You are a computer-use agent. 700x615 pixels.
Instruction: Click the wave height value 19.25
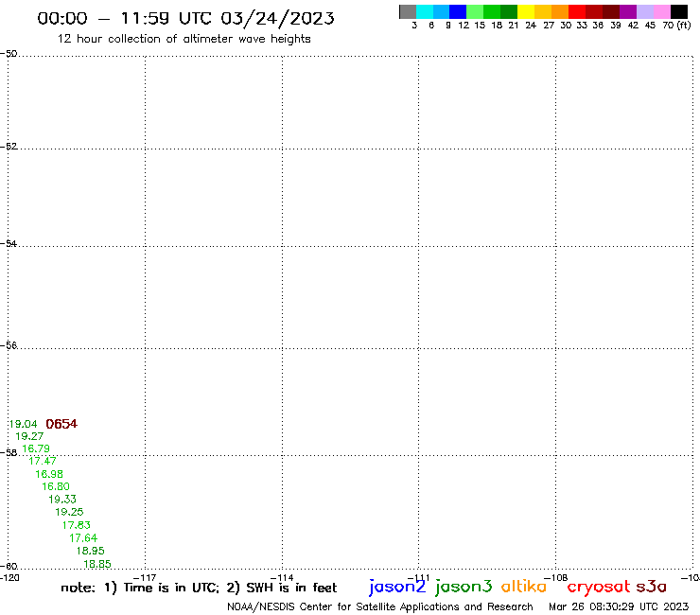point(69,512)
